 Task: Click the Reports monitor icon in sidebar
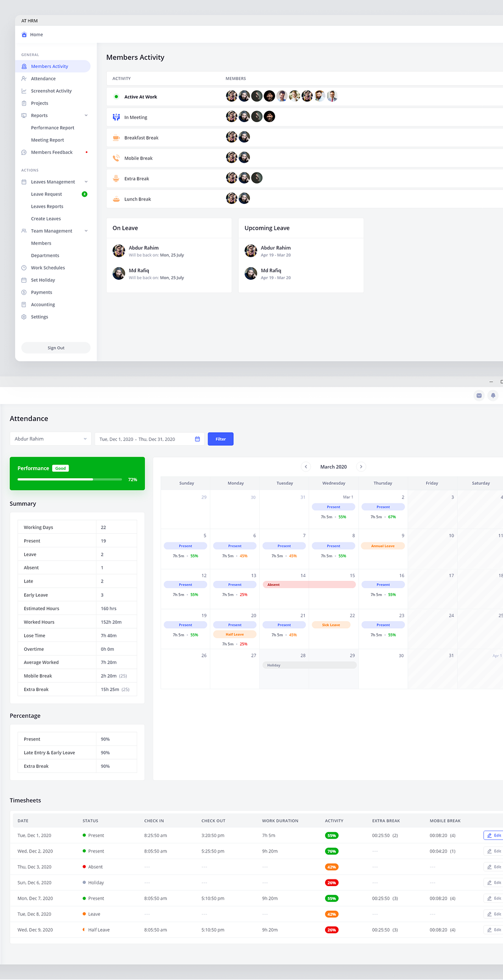point(24,115)
